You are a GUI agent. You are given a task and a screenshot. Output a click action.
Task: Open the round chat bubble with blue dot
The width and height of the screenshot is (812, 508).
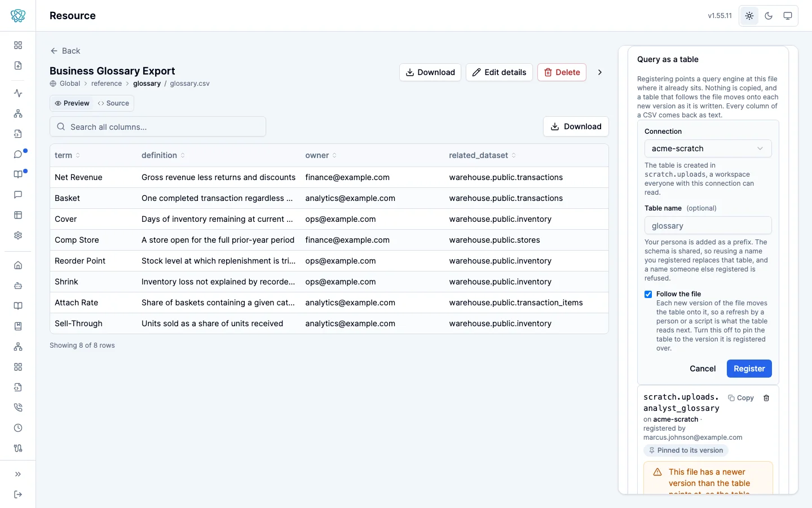click(18, 154)
